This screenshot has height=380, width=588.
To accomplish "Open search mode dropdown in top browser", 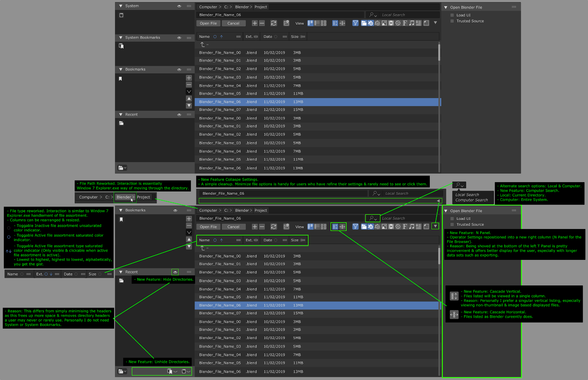I will (x=373, y=15).
